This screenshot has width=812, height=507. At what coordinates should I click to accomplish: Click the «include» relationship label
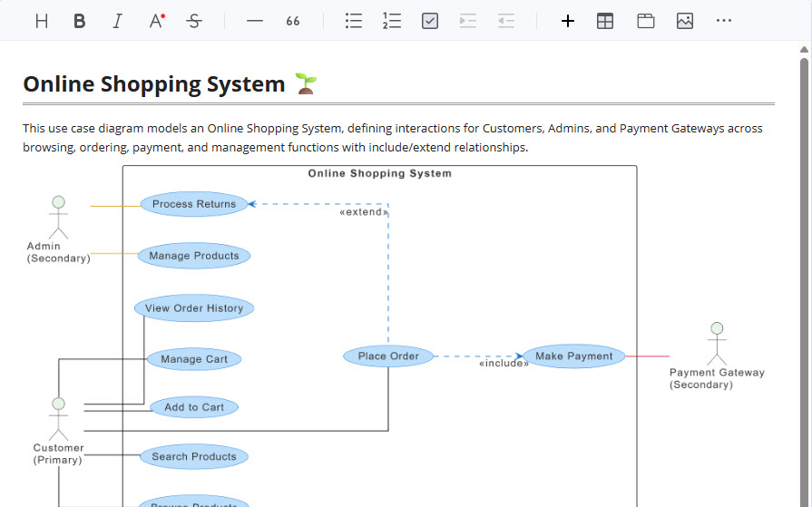(x=504, y=363)
